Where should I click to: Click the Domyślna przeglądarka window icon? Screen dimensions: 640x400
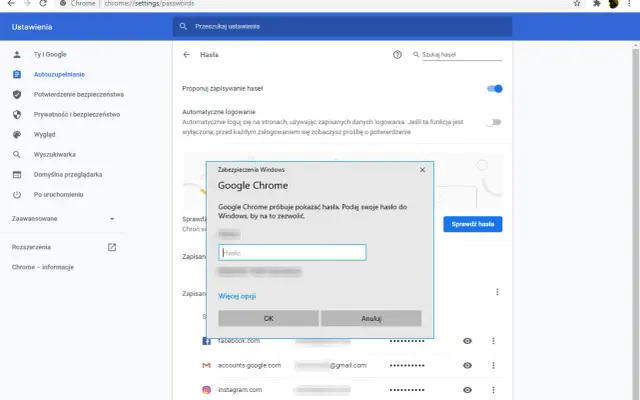(17, 174)
